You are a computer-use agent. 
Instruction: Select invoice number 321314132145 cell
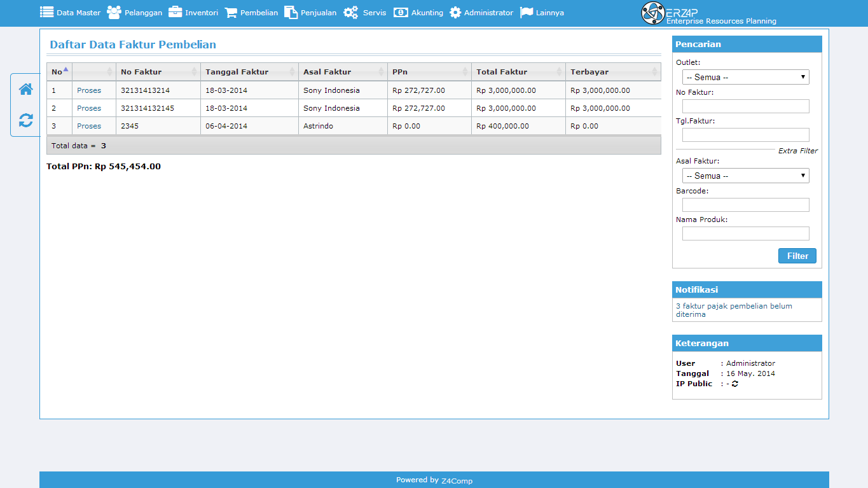(158, 108)
